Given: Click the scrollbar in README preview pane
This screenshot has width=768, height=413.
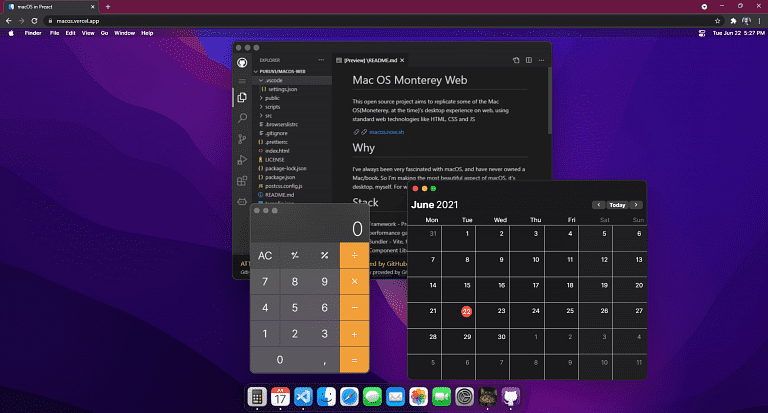Looking at the screenshot, I should 550,101.
